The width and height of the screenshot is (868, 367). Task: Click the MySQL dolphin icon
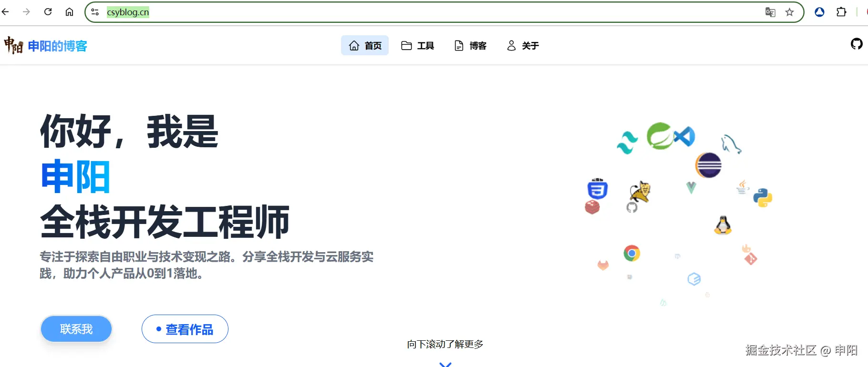click(x=731, y=144)
